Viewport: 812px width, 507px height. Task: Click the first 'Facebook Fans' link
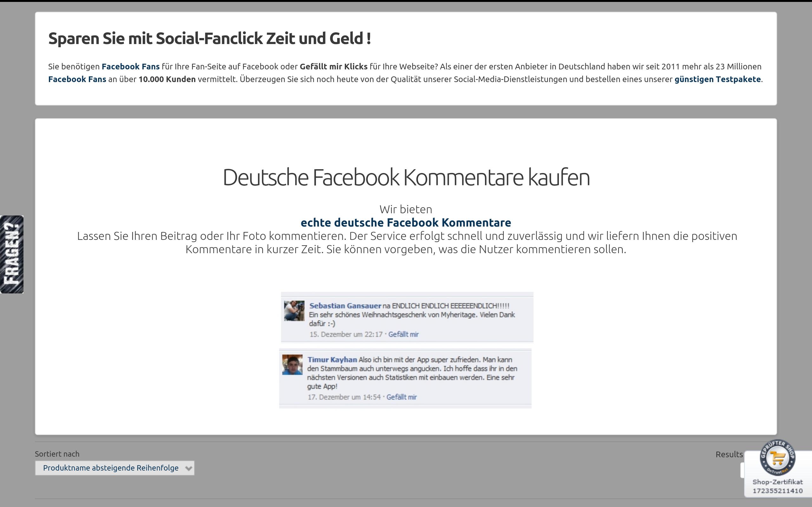point(131,67)
